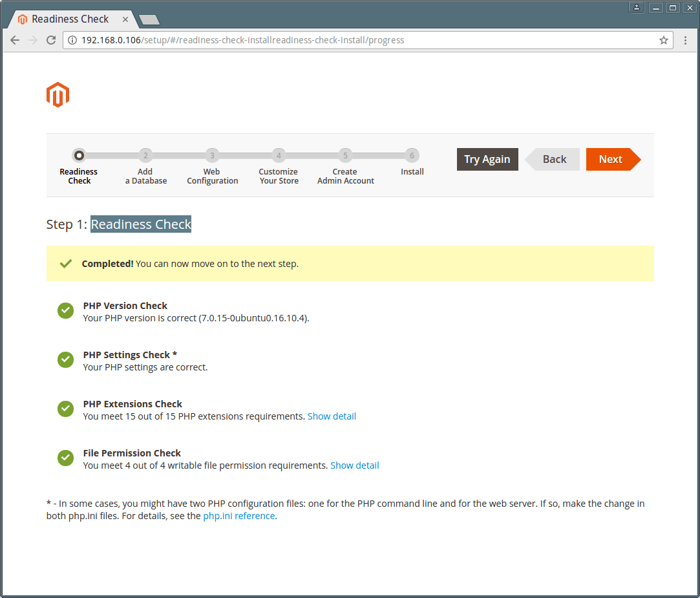Image resolution: width=700 pixels, height=598 pixels.
Task: Click the PHP Extensions Check title
Action: tap(133, 403)
